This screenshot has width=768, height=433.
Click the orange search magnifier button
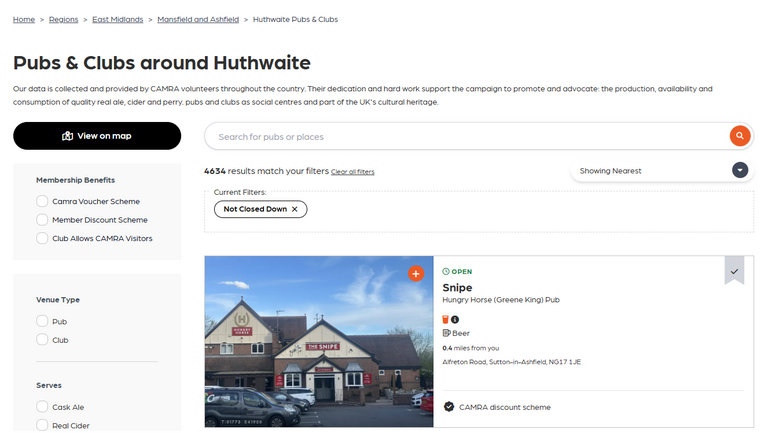[x=740, y=136]
